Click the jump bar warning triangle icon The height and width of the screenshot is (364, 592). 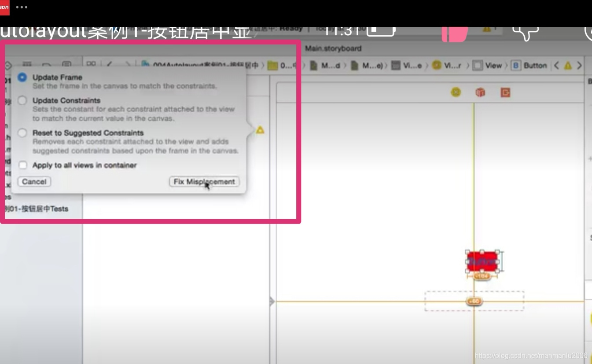pos(568,66)
